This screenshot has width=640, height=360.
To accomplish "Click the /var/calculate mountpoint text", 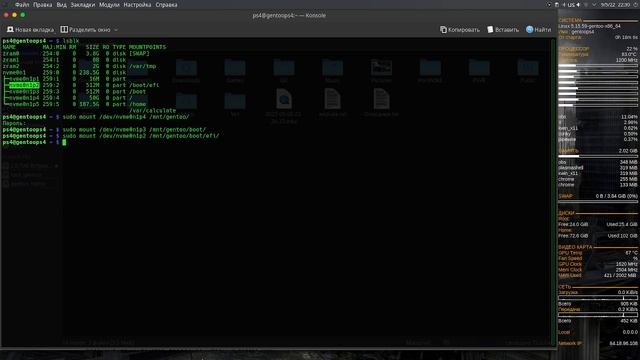I will 152,111.
